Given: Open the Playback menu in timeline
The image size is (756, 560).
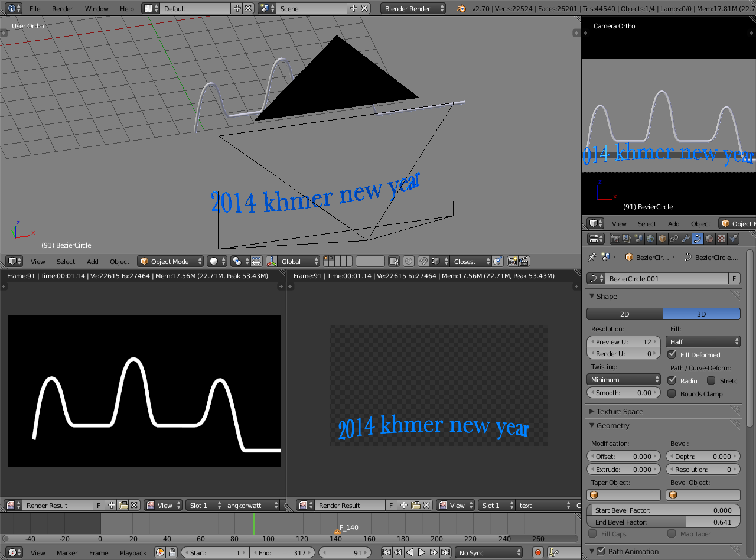Looking at the screenshot, I should click(x=133, y=553).
